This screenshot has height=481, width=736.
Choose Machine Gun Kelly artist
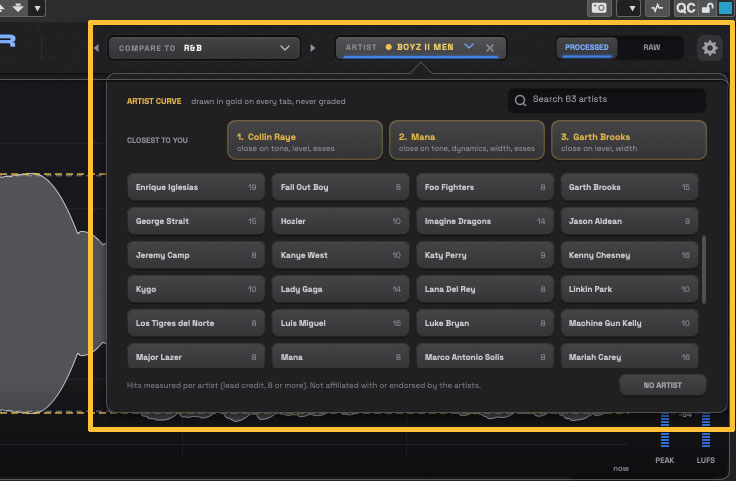tap(629, 323)
